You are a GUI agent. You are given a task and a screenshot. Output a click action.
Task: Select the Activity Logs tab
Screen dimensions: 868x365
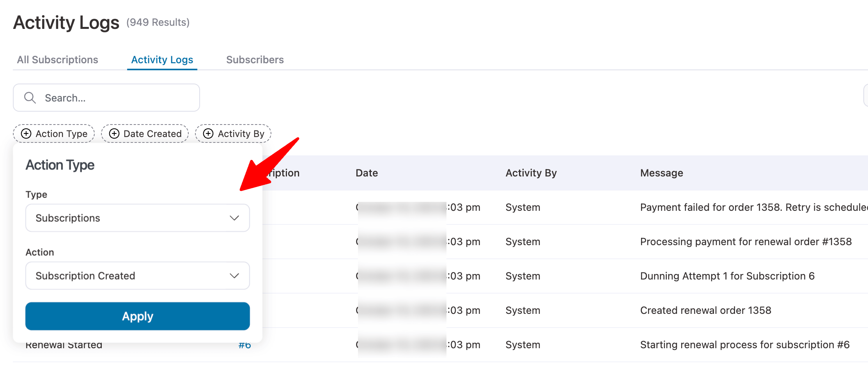[162, 59]
